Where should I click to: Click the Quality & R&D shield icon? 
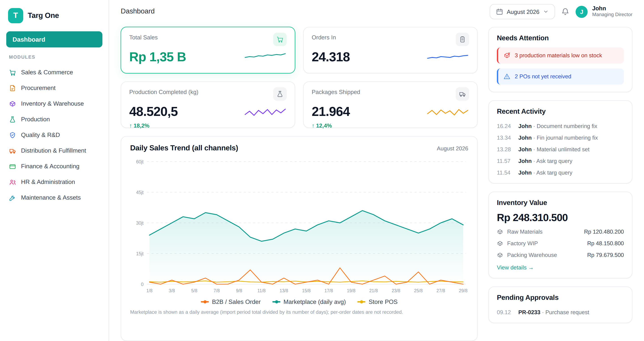pos(13,135)
